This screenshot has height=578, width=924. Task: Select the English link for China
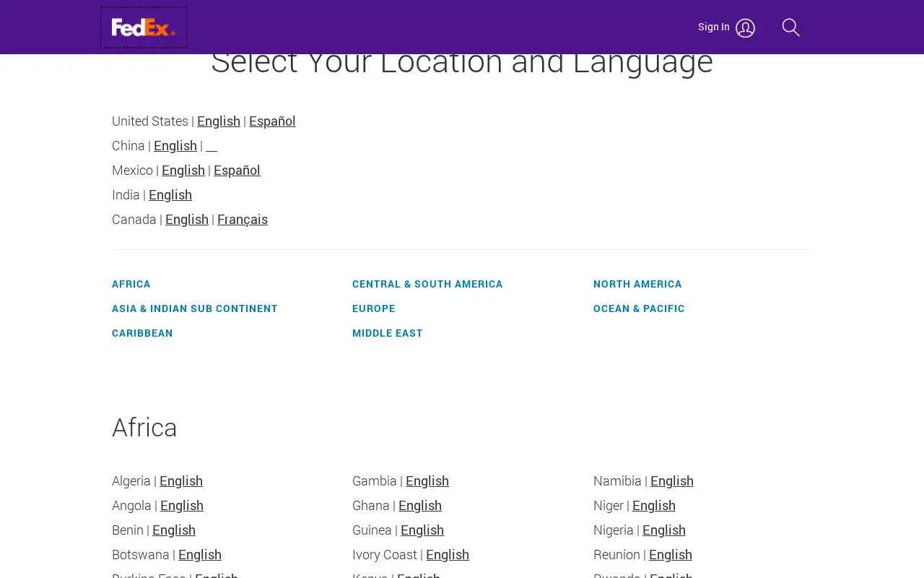pyautogui.click(x=175, y=146)
